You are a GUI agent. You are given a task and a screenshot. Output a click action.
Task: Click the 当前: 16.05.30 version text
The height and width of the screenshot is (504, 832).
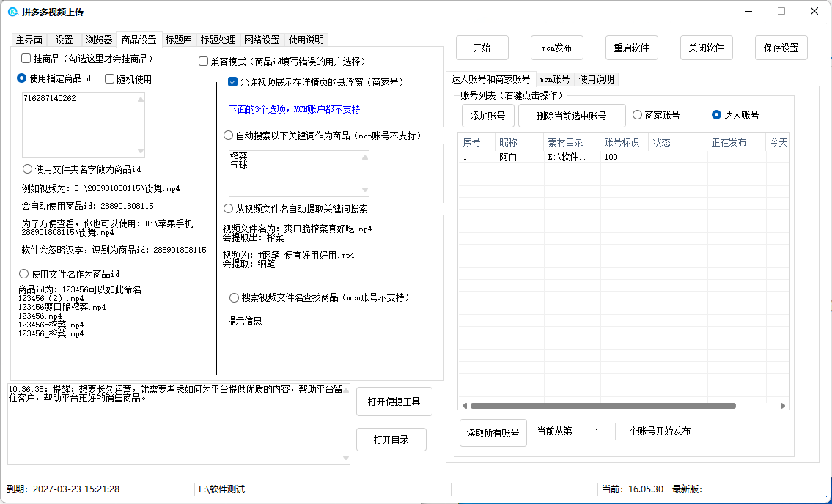tap(633, 489)
